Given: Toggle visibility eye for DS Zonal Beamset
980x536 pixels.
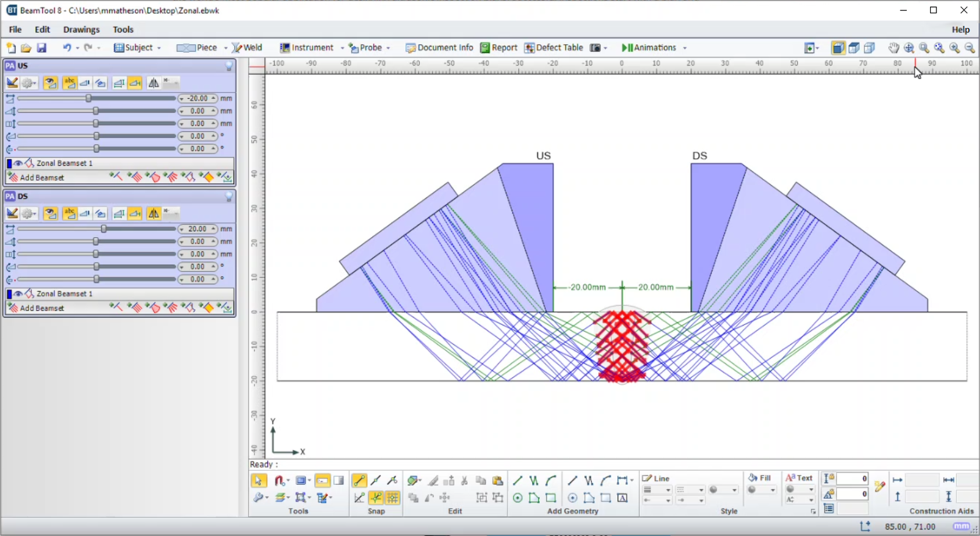Looking at the screenshot, I should pos(19,294).
